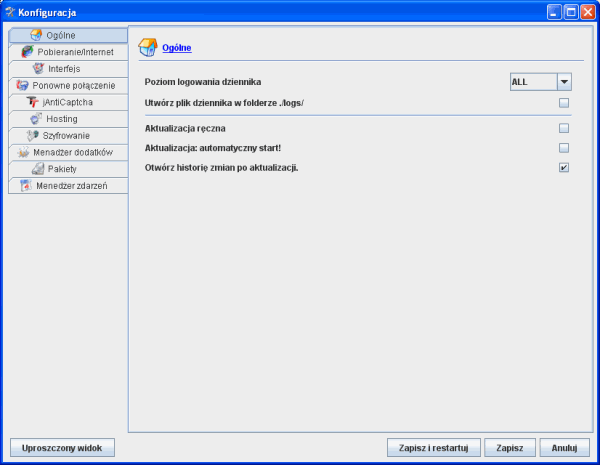Click the Ponowne połączenie icon
The image size is (600, 465).
[23, 85]
